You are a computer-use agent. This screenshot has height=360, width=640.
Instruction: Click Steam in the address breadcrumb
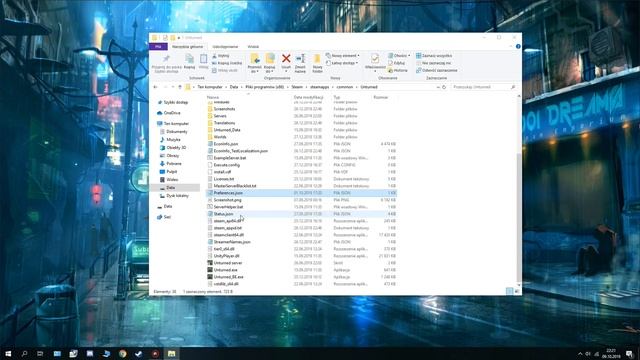pos(297,87)
